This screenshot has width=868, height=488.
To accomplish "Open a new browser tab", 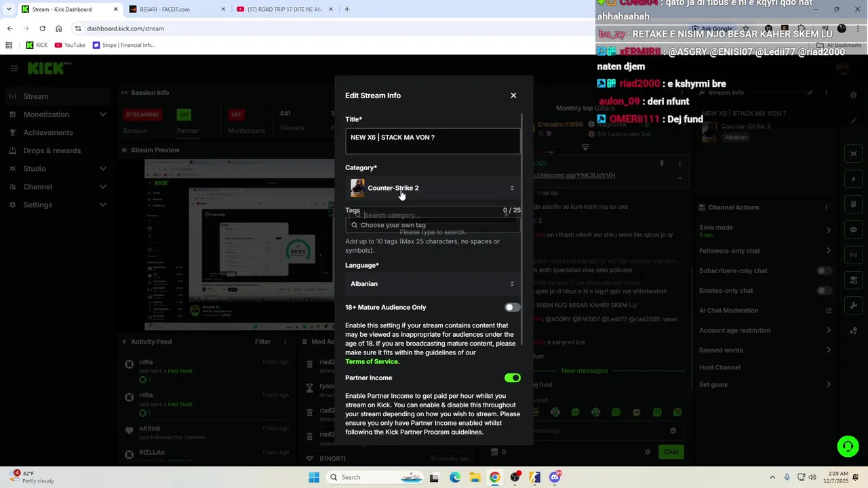I will coord(347,9).
